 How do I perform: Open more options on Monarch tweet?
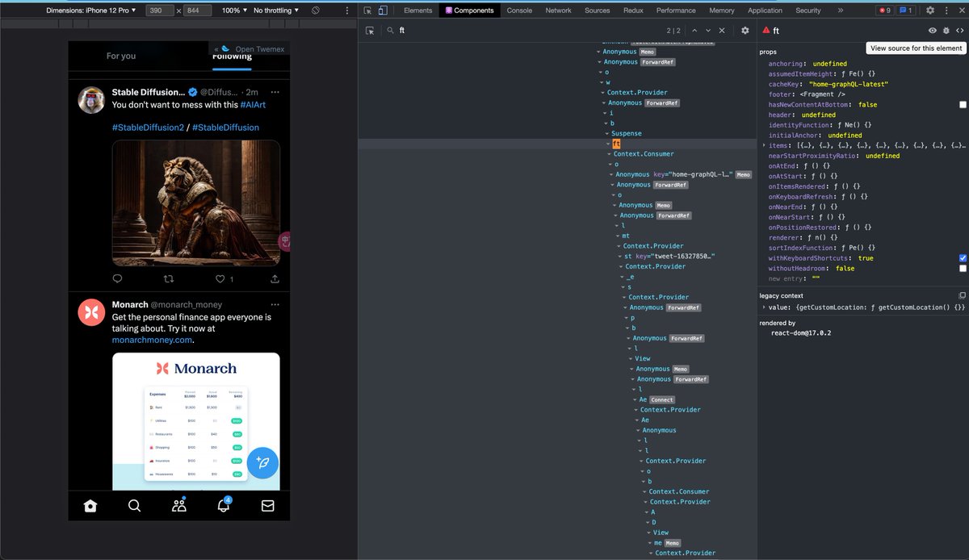275,304
